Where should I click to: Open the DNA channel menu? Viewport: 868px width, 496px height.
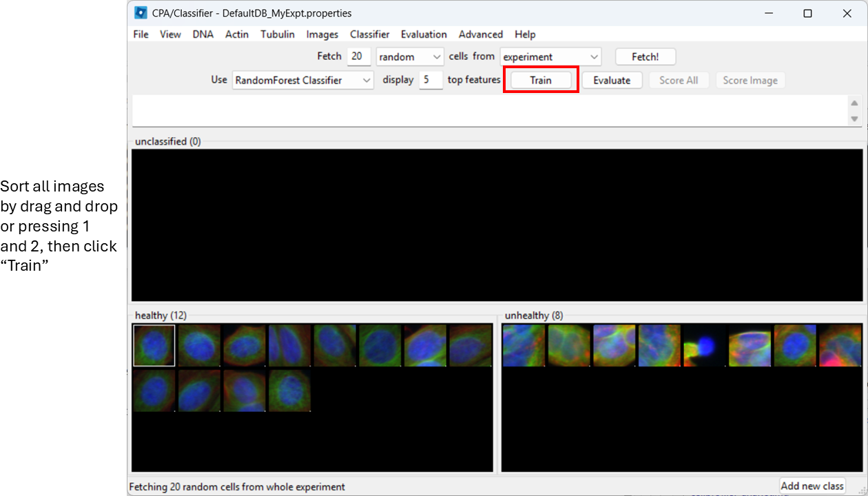pos(203,34)
